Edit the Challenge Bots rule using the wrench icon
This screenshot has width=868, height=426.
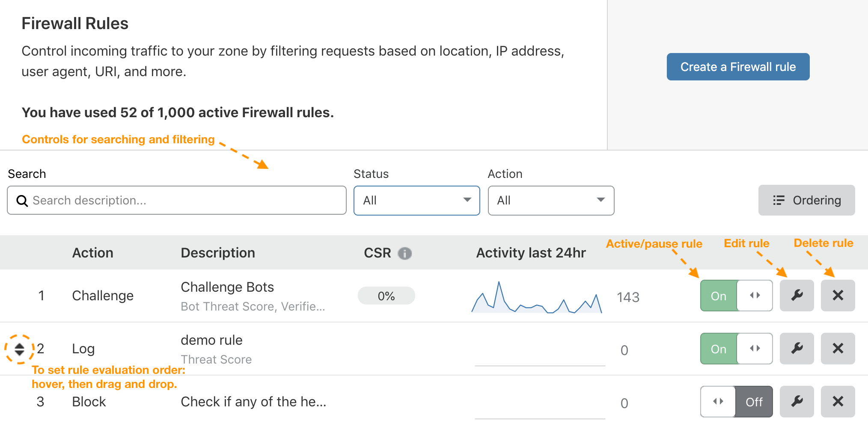pos(797,295)
